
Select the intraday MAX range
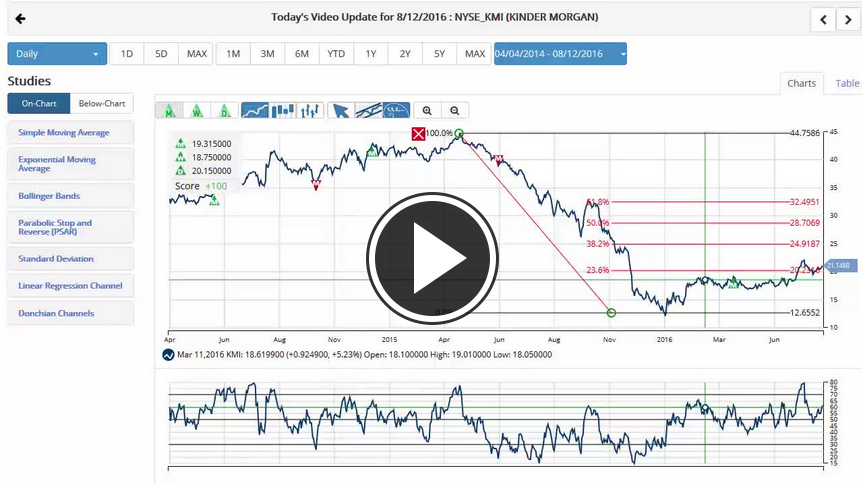click(x=196, y=54)
